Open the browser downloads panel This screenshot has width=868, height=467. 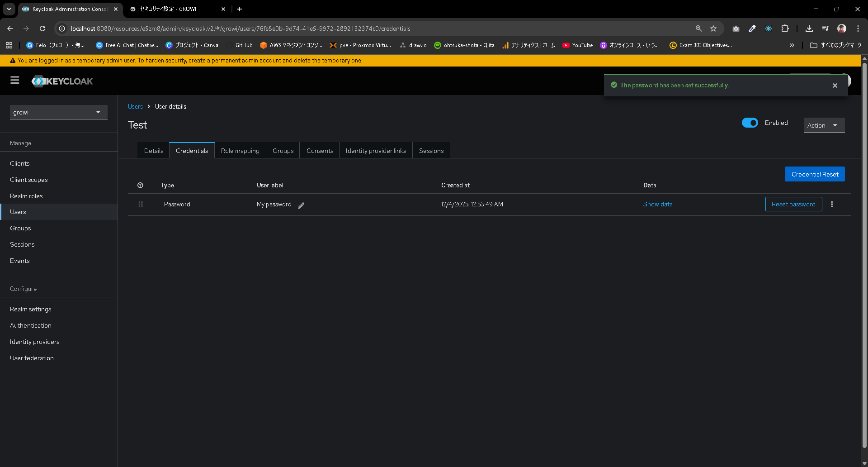point(809,29)
